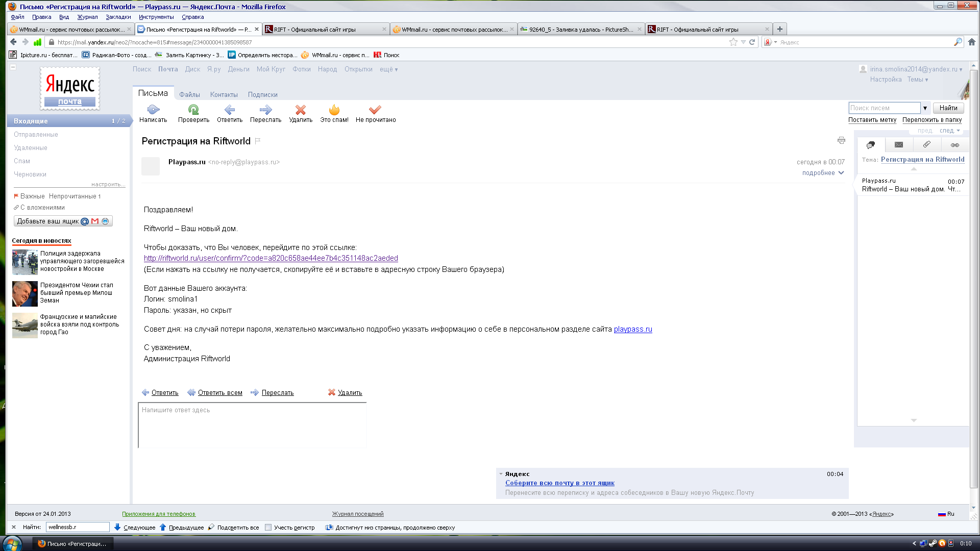Image resolution: width=980 pixels, height=551 pixels.
Task: Open the Спам folder
Action: [22, 161]
